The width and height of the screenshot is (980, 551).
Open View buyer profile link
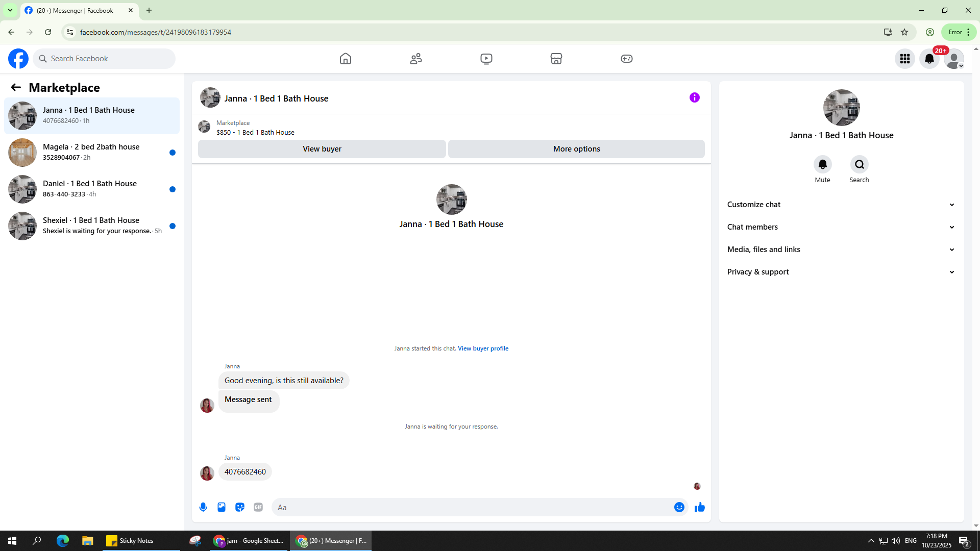[483, 348]
